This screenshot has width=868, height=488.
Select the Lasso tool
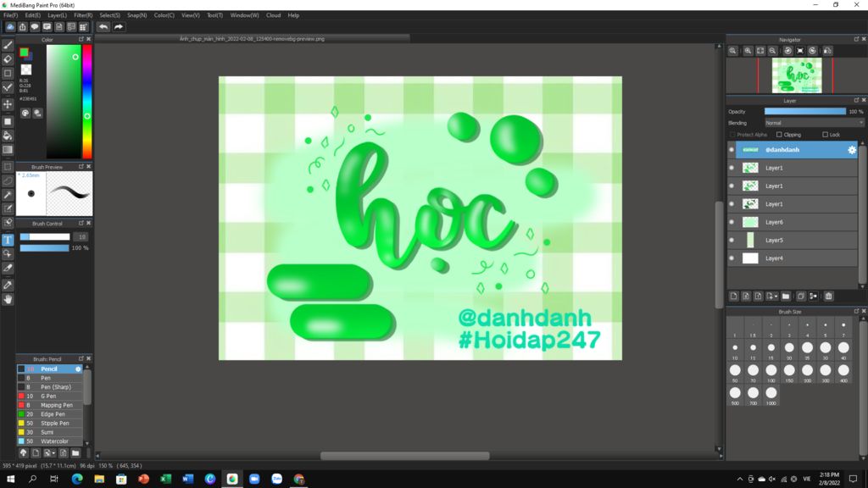8,180
